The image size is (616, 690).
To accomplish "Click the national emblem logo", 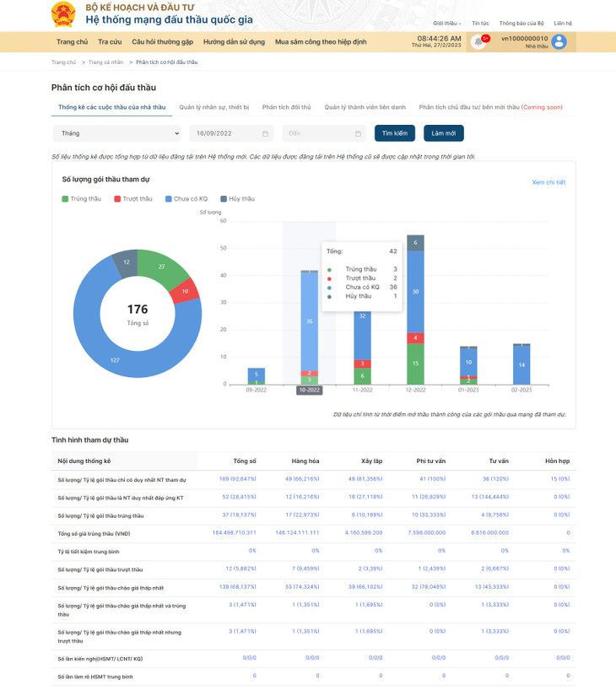I will pos(63,14).
